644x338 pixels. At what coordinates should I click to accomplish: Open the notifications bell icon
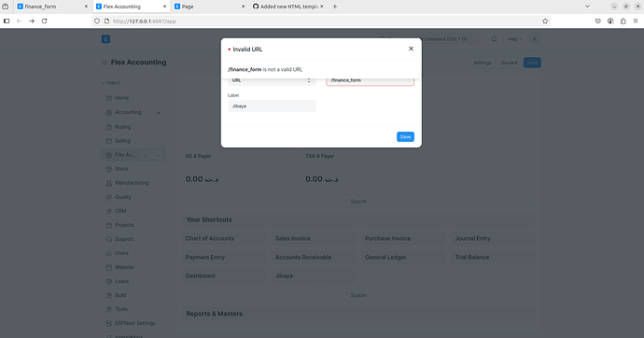pos(494,39)
